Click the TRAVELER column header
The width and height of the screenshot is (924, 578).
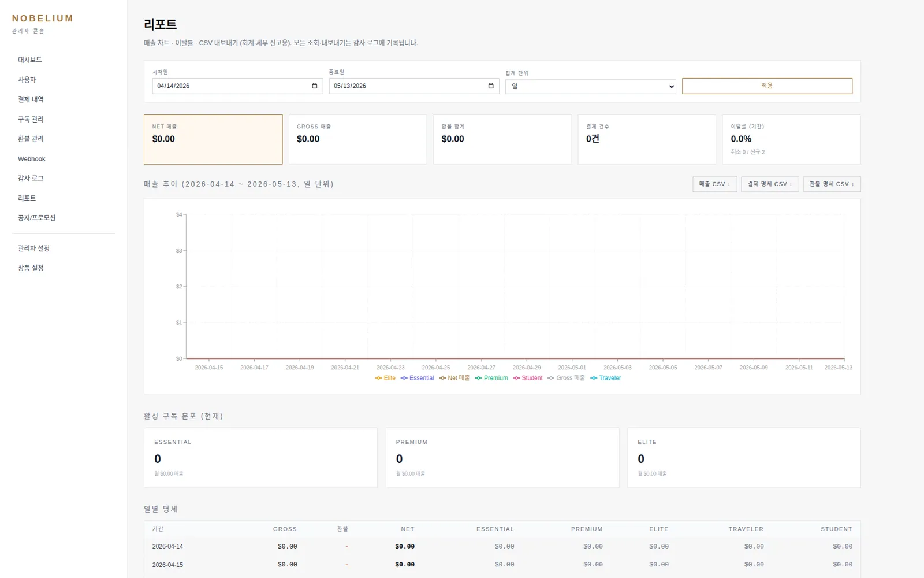click(x=746, y=529)
